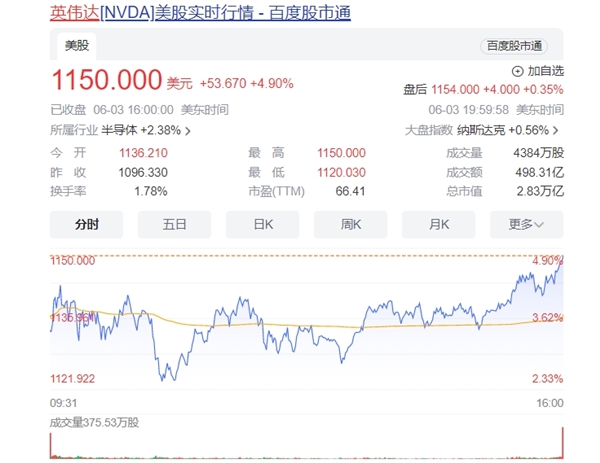Switch to the 分时 chart tab

coord(86,224)
